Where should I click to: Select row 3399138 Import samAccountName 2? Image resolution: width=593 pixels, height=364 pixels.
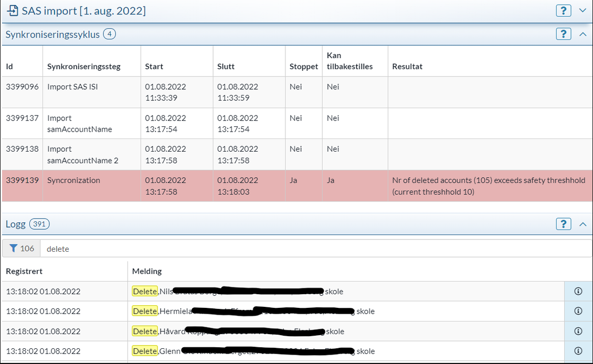79,155
